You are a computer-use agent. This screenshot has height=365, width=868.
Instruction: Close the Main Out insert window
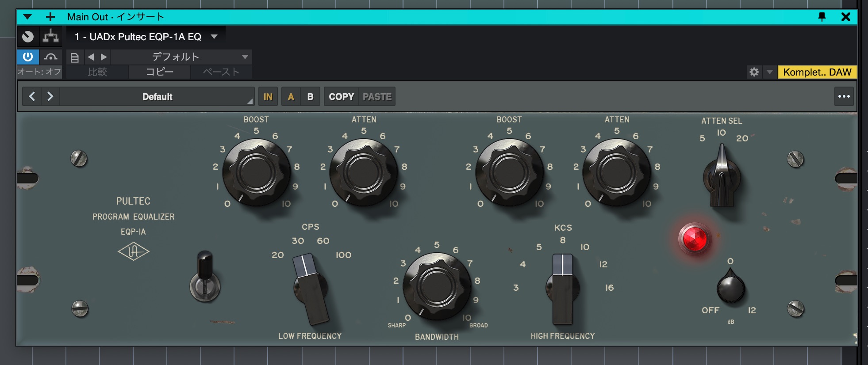tap(846, 17)
